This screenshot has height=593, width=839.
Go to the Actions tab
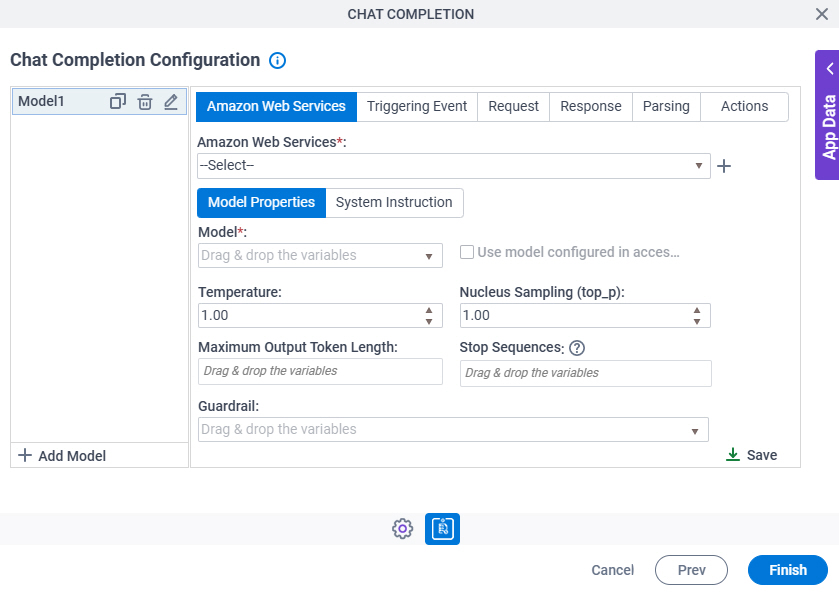pos(744,107)
